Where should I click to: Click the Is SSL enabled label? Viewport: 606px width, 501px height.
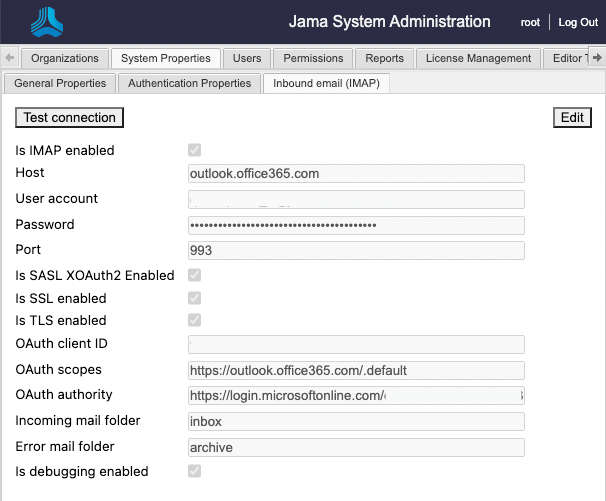[x=61, y=298]
